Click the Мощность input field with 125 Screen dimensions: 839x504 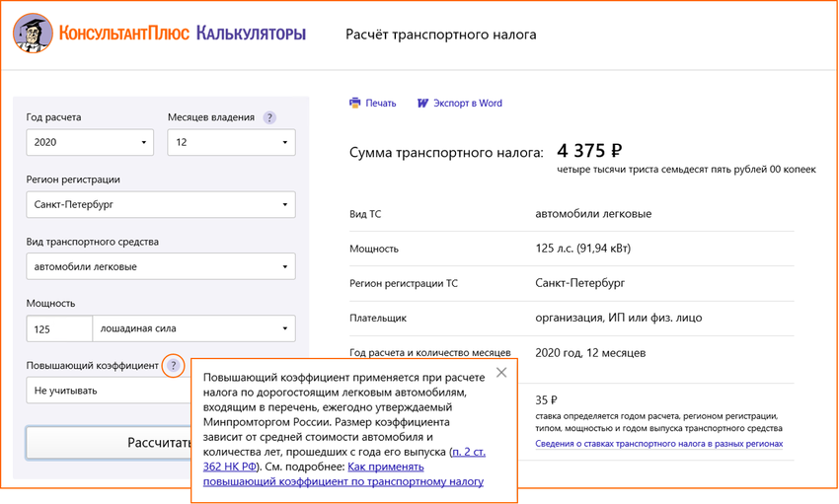pyautogui.click(x=59, y=328)
